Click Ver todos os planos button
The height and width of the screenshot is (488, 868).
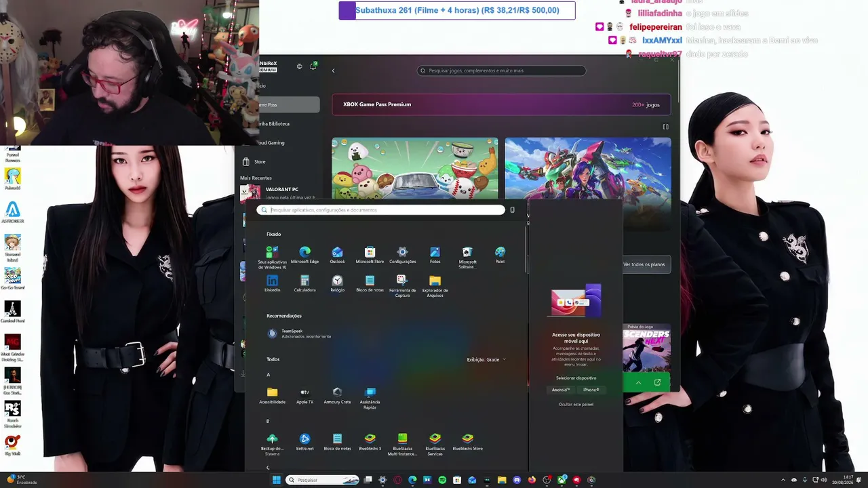[644, 264]
